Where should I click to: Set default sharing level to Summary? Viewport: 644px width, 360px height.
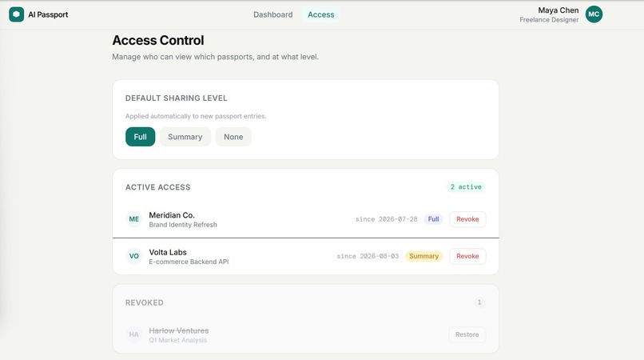point(185,137)
